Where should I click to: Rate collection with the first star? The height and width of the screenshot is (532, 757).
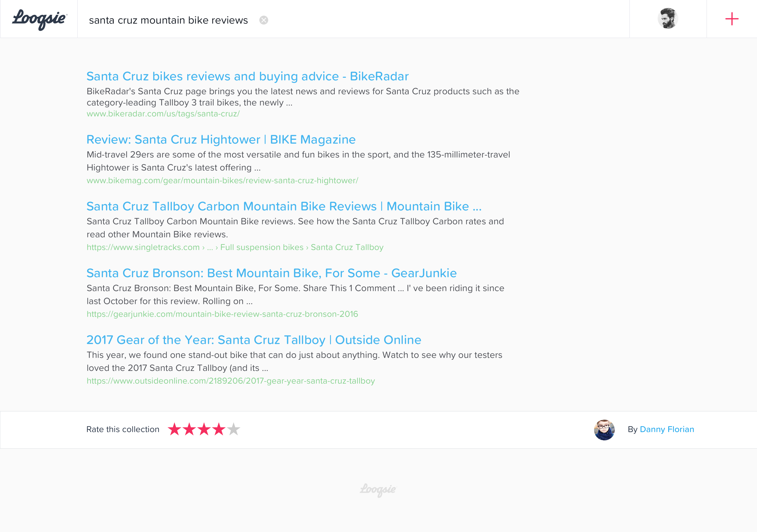174,429
